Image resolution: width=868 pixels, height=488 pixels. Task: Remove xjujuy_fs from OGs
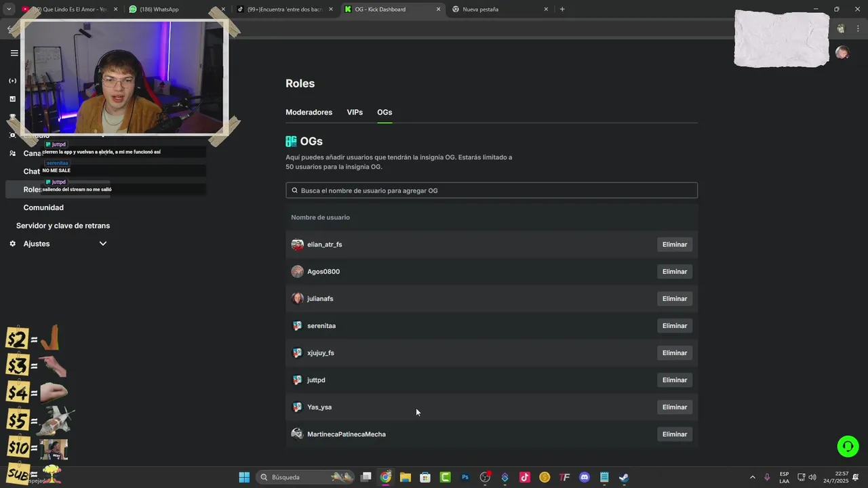675,353
